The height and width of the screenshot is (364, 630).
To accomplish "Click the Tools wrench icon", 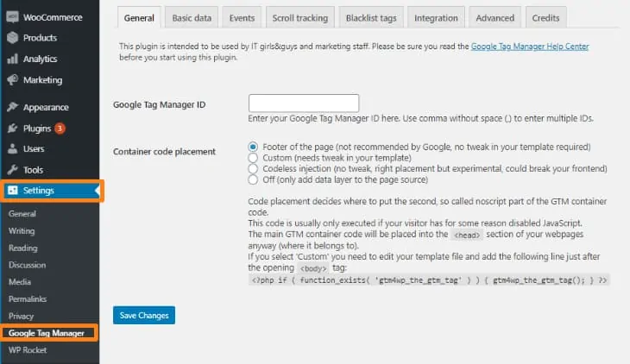I will (x=12, y=170).
